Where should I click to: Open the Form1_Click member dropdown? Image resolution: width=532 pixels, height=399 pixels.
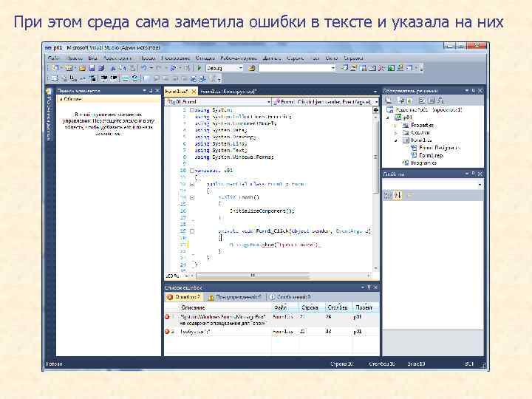tap(376, 102)
